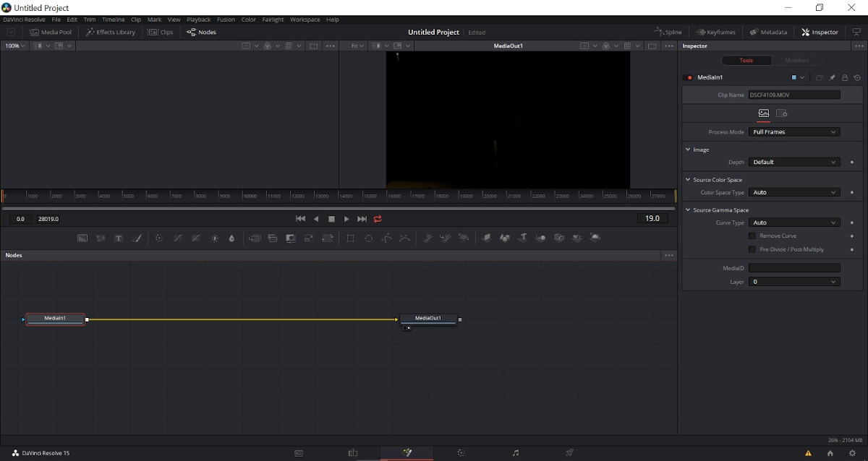Add a pEmitter particle node
The height and width of the screenshot is (461, 868).
point(427,238)
